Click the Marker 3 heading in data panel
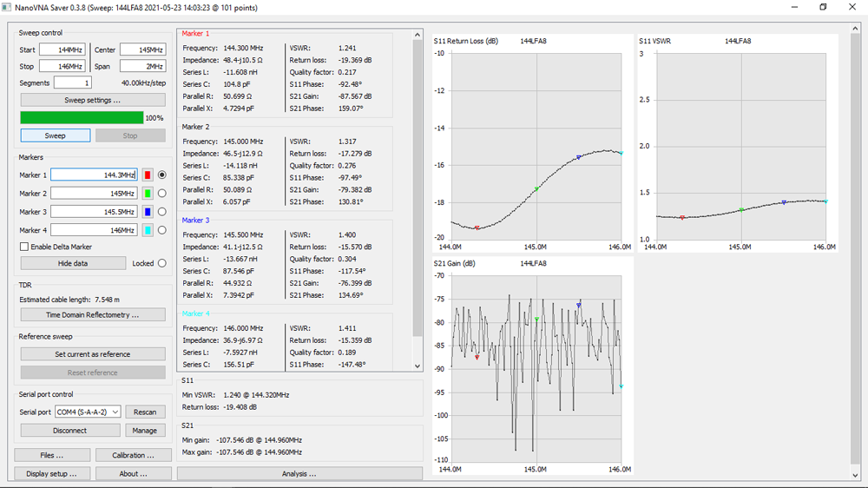 click(196, 220)
